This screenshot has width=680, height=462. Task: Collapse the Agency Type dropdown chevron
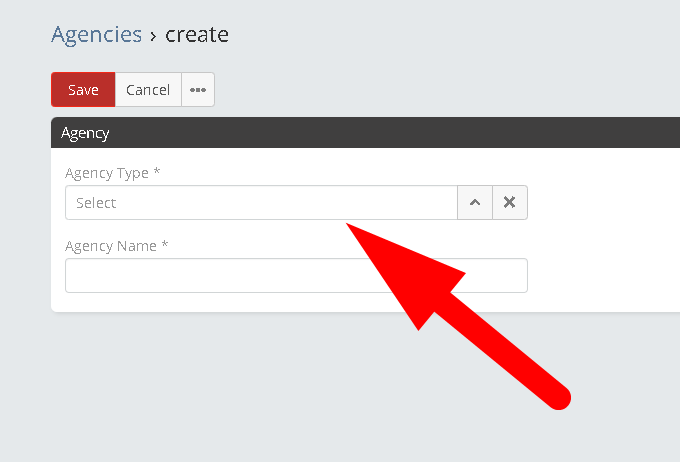pyautogui.click(x=475, y=203)
